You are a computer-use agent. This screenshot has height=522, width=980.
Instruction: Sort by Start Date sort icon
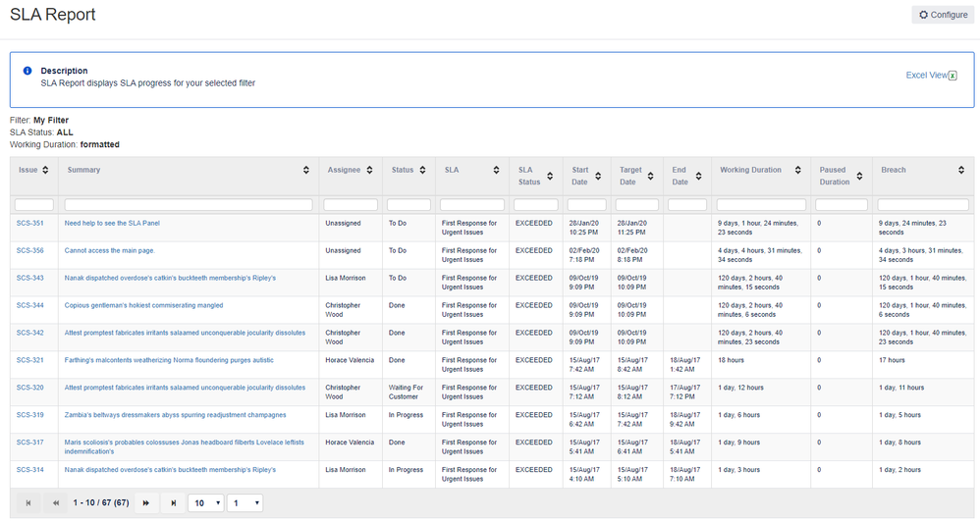pyautogui.click(x=598, y=176)
